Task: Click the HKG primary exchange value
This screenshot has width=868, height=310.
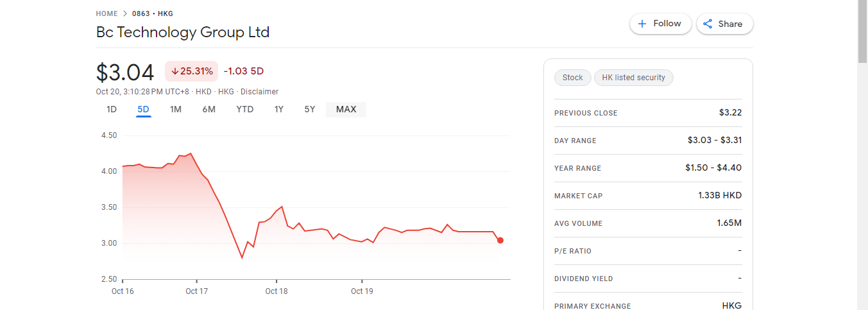Action: point(732,306)
